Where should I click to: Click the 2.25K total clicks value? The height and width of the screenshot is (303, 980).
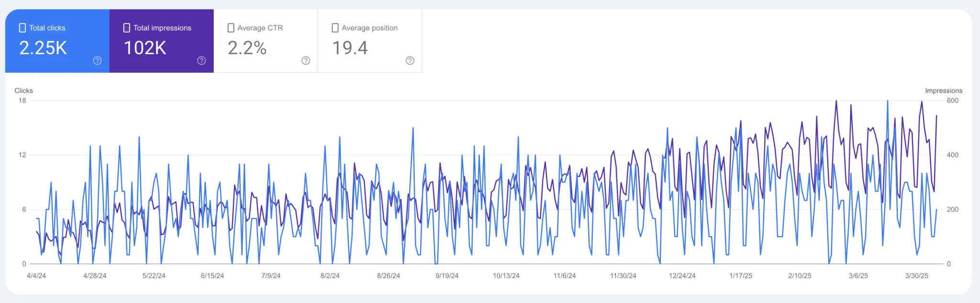pos(43,48)
